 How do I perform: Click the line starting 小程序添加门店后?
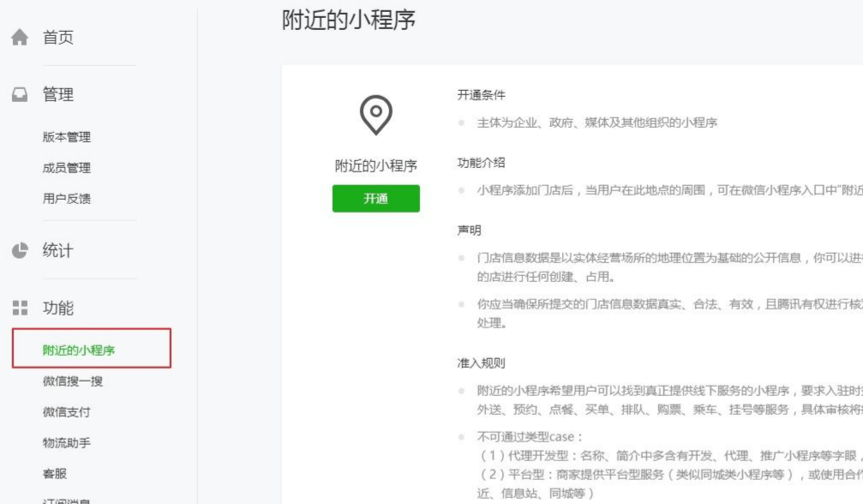pos(670,190)
